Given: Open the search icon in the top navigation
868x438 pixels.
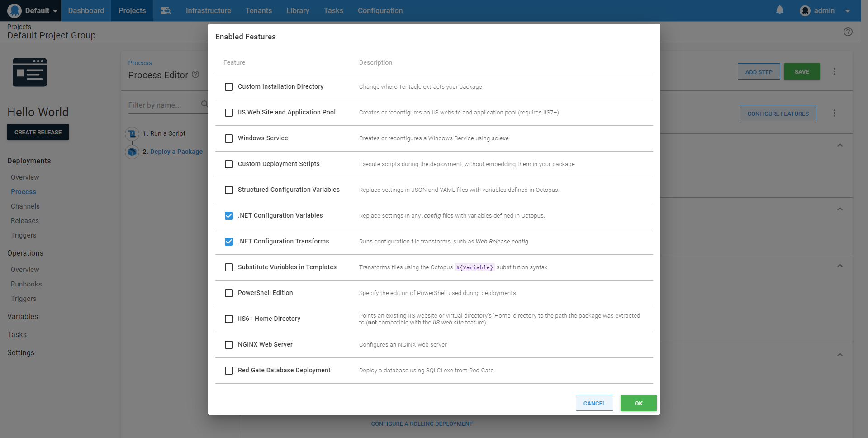Looking at the screenshot, I should (x=166, y=10).
